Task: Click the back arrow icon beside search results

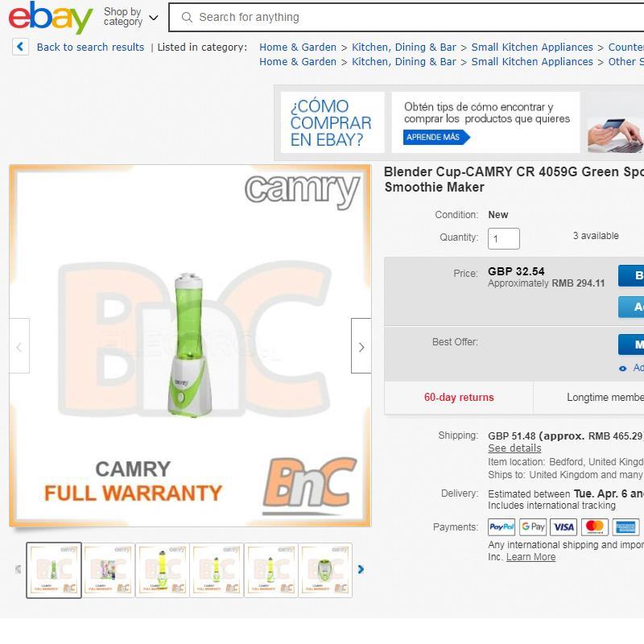Action: coord(20,47)
